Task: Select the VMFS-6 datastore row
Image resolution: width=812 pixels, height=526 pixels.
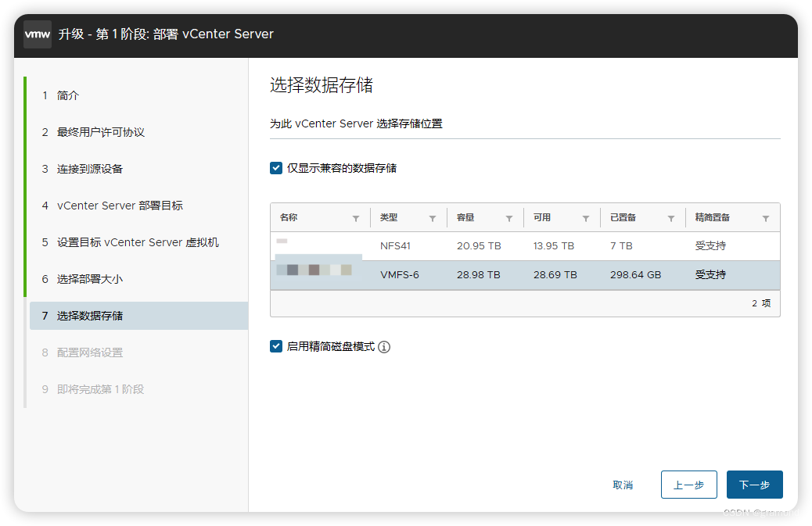Action: pos(525,275)
